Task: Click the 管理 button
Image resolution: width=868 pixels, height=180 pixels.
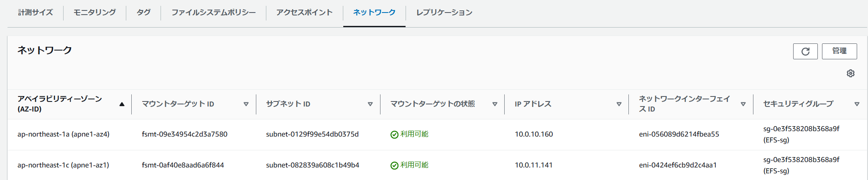Action: click(x=839, y=51)
